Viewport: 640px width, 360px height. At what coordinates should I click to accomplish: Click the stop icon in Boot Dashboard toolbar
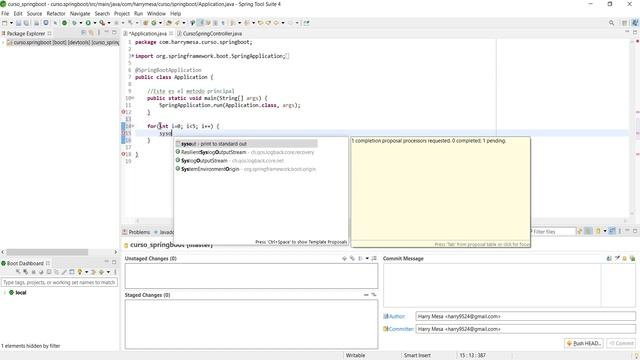(33, 272)
